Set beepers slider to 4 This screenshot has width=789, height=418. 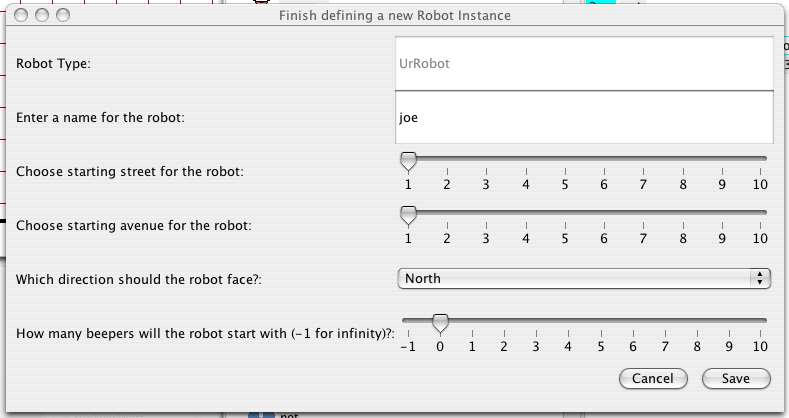pos(568,321)
